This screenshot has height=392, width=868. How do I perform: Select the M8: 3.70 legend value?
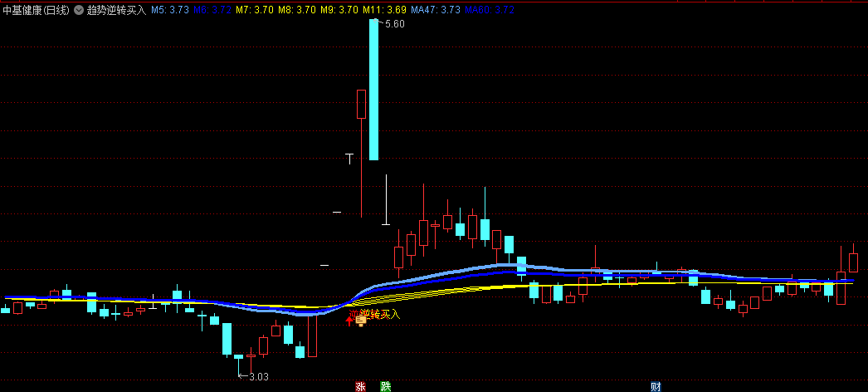click(x=297, y=10)
